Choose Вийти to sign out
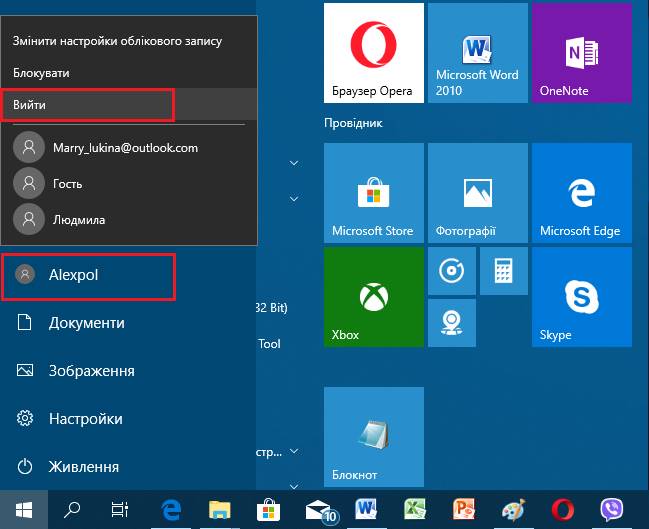 (129, 105)
